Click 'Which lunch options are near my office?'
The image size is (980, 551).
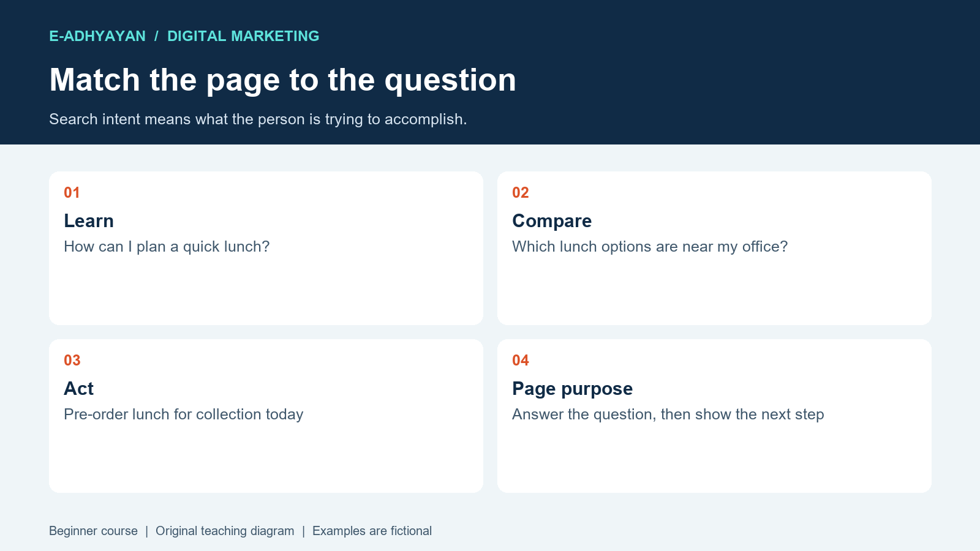pos(650,246)
